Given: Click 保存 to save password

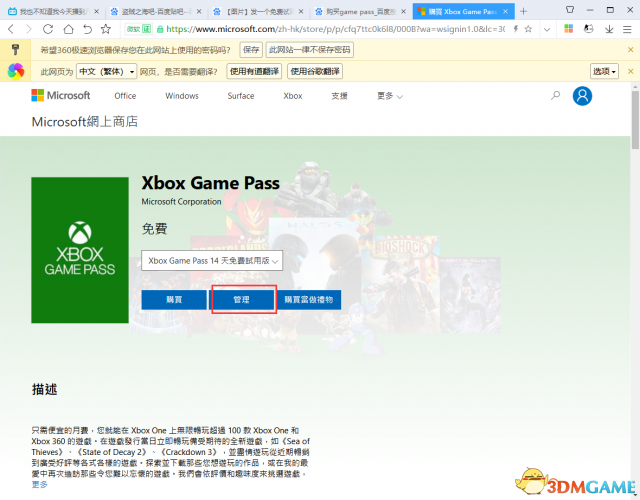Looking at the screenshot, I should click(x=251, y=50).
